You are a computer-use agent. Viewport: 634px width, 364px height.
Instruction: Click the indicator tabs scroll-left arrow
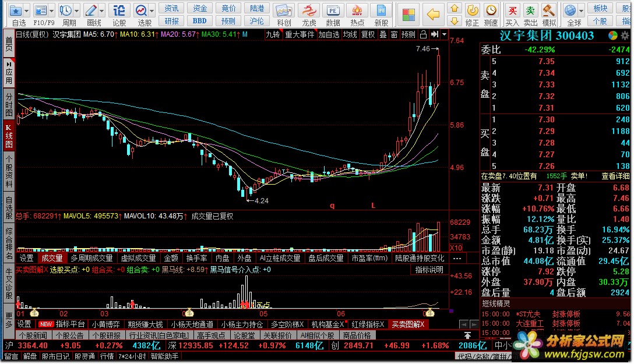(x=464, y=324)
